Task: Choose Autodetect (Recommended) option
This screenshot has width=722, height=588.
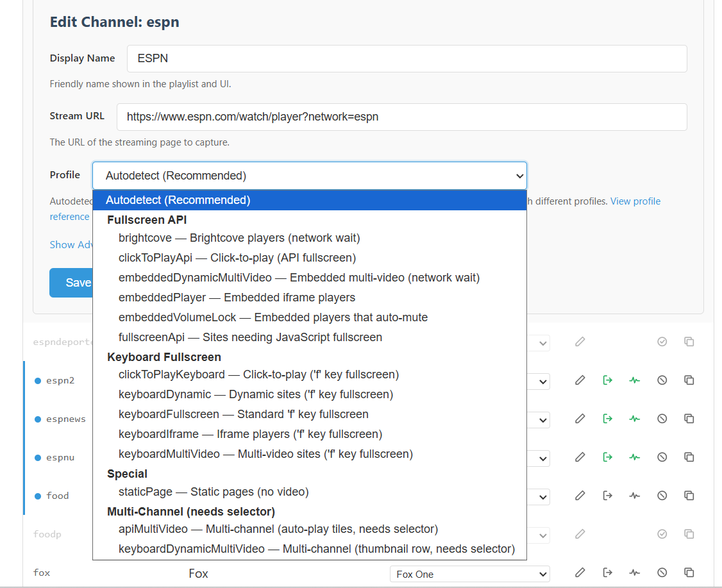Action: coord(310,200)
